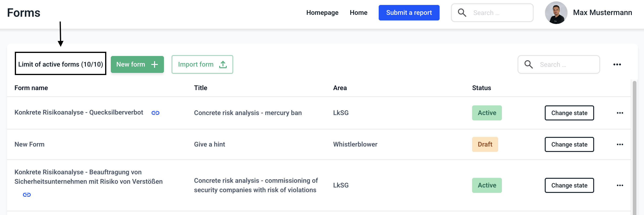The image size is (644, 215).
Task: Open three-dot menu for security companies row
Action: (620, 185)
